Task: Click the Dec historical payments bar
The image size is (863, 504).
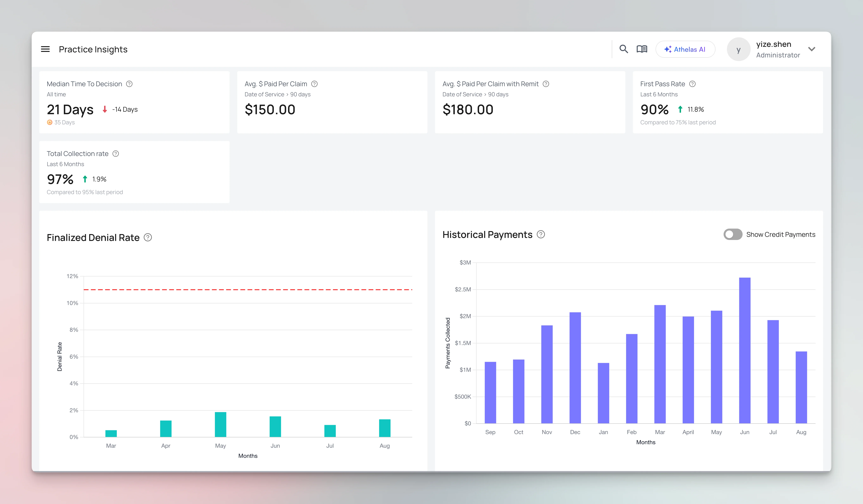Action: tap(575, 368)
